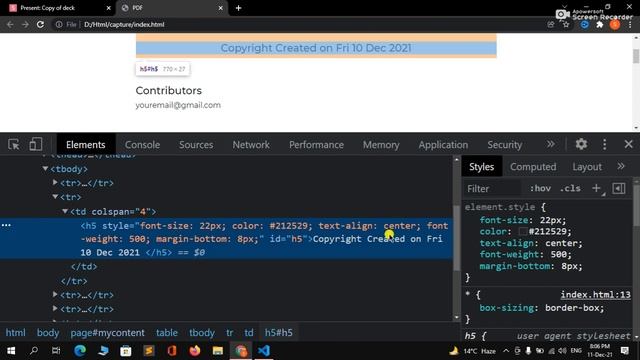
Task: Select the tr breadcrumb
Action: tap(230, 333)
